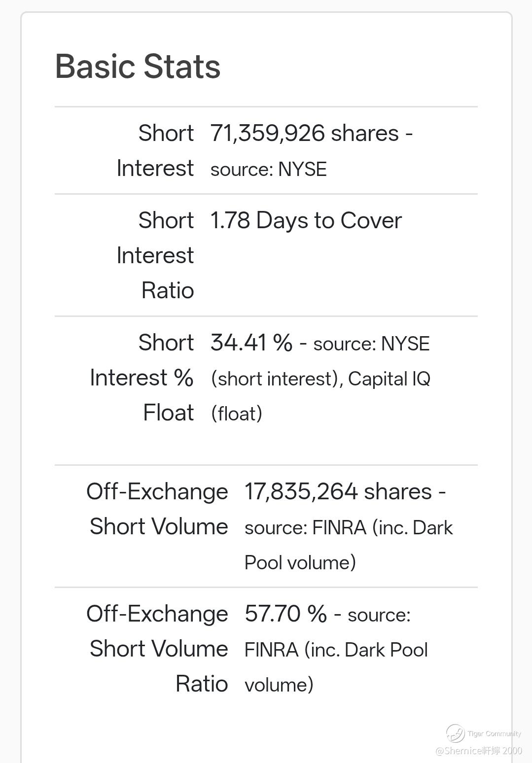
Task: Select the 34.41 % float value
Action: click(251, 343)
